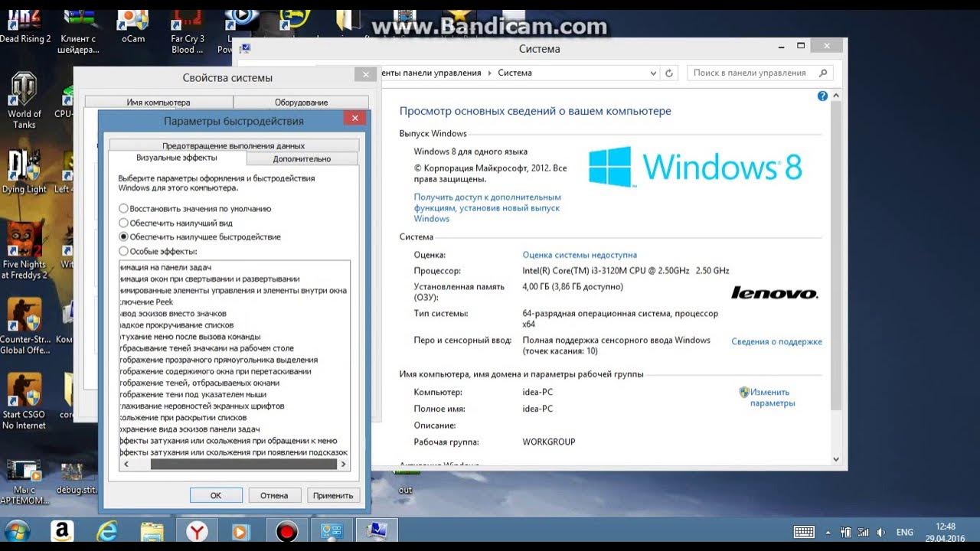Click right arrow of effects list scrollbar

[x=344, y=465]
